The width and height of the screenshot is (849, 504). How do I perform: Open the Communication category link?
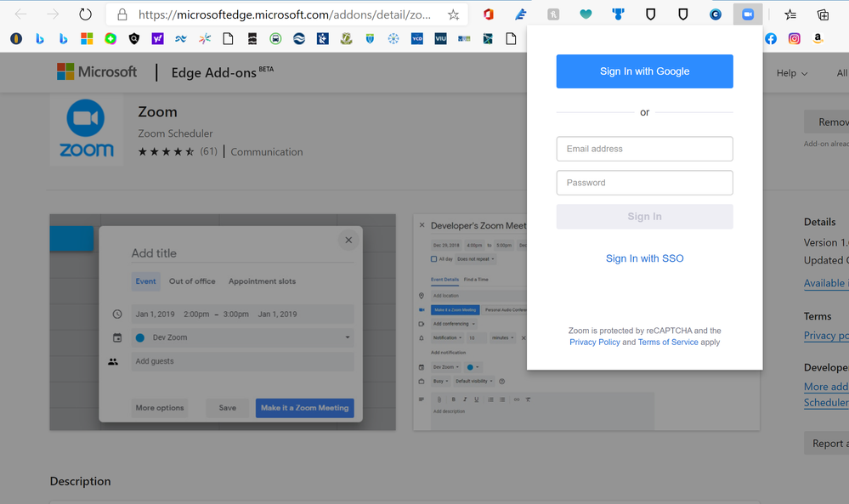(266, 152)
